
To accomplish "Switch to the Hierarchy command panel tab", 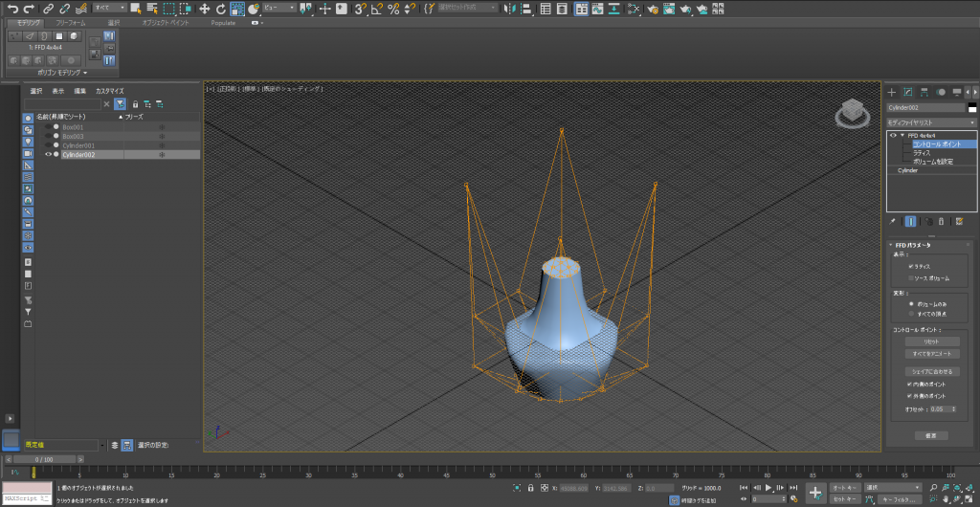I will pyautogui.click(x=924, y=92).
